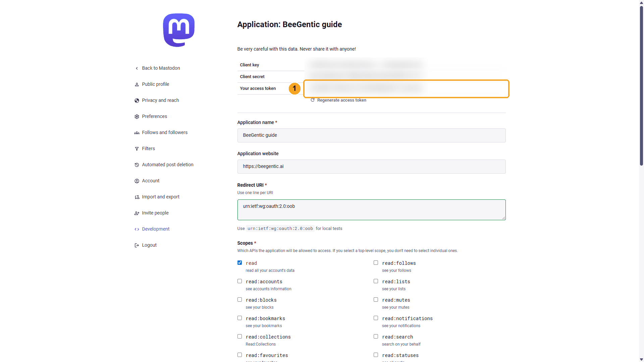The height and width of the screenshot is (362, 644).
Task: Click the Logout icon
Action: click(x=137, y=245)
